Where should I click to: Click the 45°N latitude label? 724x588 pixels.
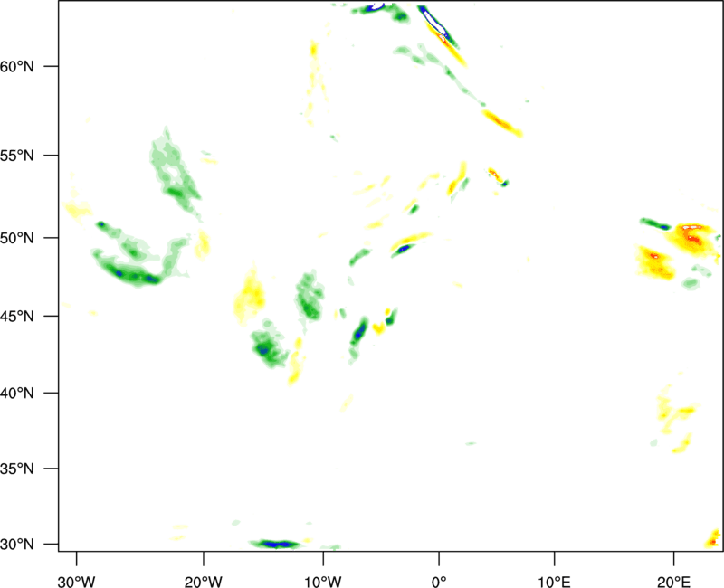16,316
